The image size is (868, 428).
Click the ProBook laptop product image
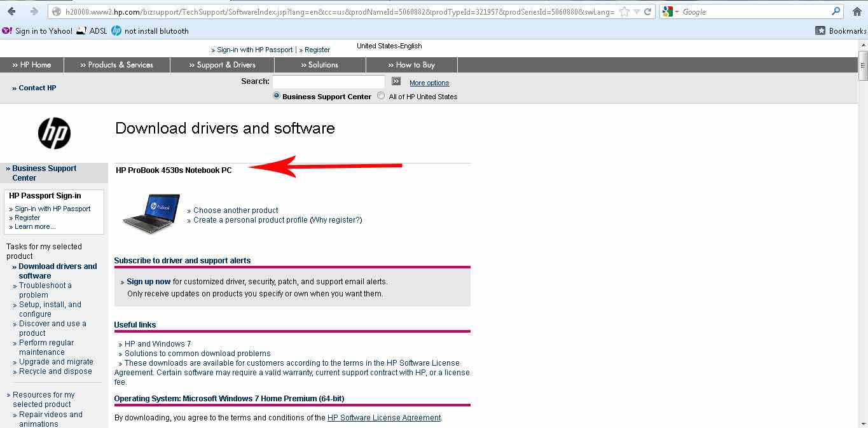pos(151,214)
